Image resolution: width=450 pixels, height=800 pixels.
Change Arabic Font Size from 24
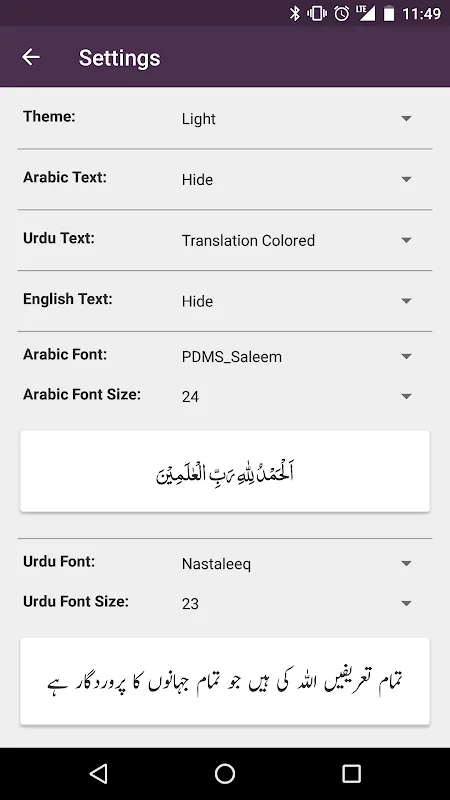pos(298,396)
